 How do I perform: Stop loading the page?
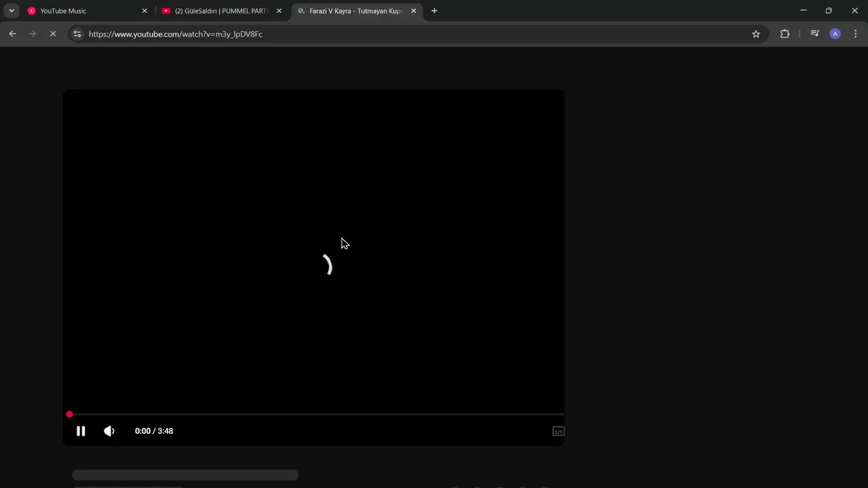point(53,34)
